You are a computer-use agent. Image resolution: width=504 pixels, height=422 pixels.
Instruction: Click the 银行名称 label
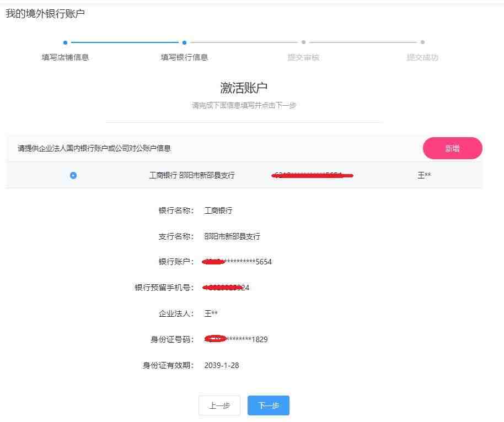click(176, 210)
